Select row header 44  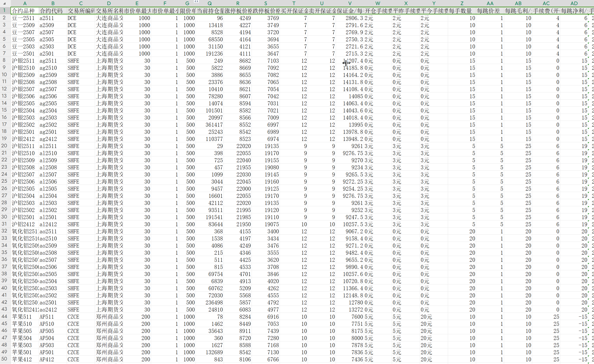point(4,317)
